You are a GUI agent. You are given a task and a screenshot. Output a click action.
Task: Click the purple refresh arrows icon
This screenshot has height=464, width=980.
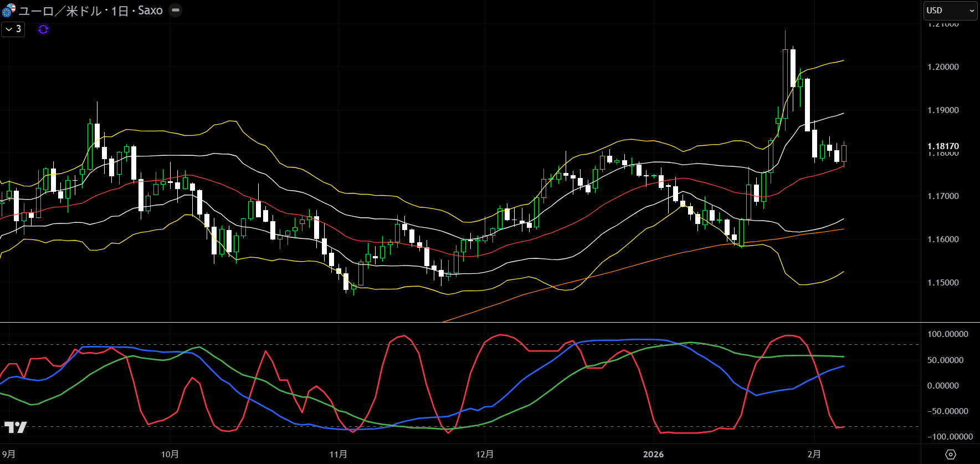tap(43, 29)
